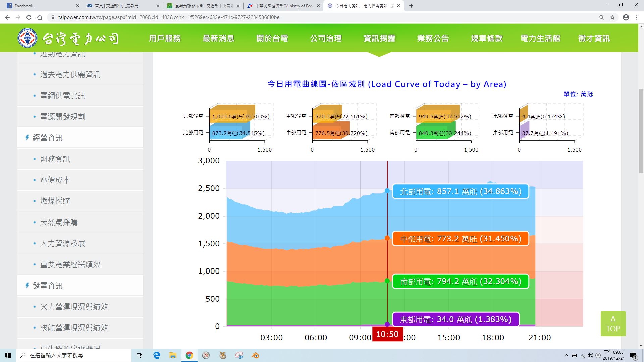
Task: Click the Chrome taskbar icon
Action: tap(189, 355)
